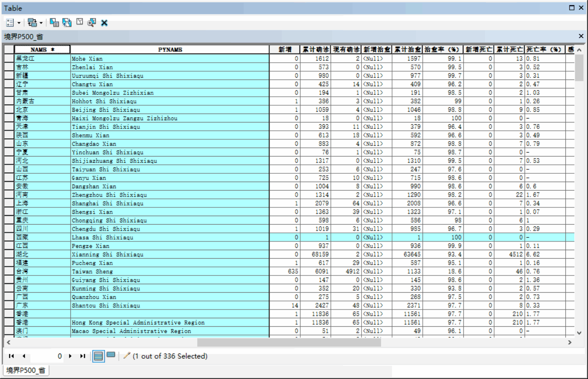The image size is (588, 379).
Task: Click the 治愈率(%) column header
Action: [x=443, y=49]
